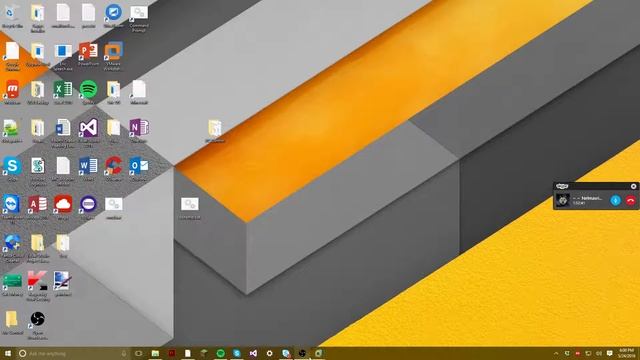Open Settings gear on taskbar

point(269,353)
